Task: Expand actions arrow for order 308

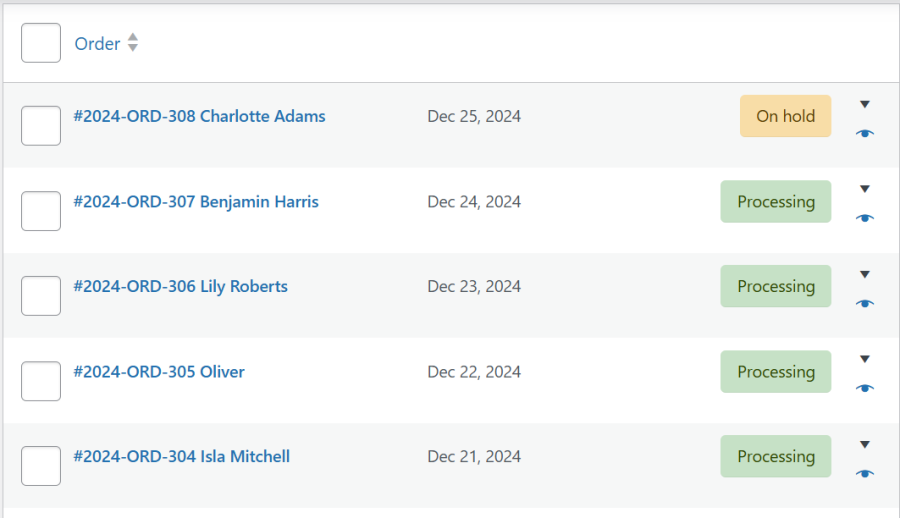Action: [x=865, y=104]
